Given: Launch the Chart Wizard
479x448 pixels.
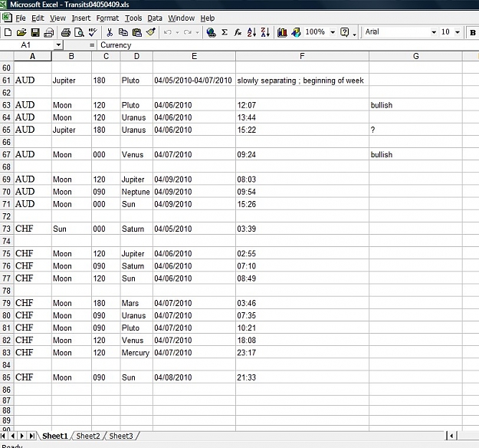Looking at the screenshot, I should pyautogui.click(x=282, y=32).
